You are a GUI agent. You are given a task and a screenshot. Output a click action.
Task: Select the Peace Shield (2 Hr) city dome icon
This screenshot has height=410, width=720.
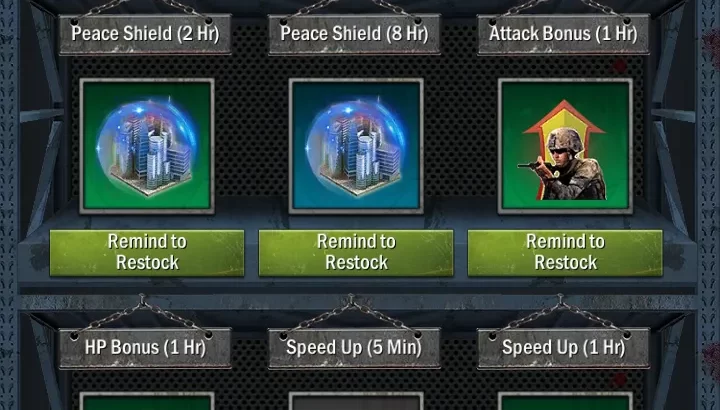coord(147,146)
